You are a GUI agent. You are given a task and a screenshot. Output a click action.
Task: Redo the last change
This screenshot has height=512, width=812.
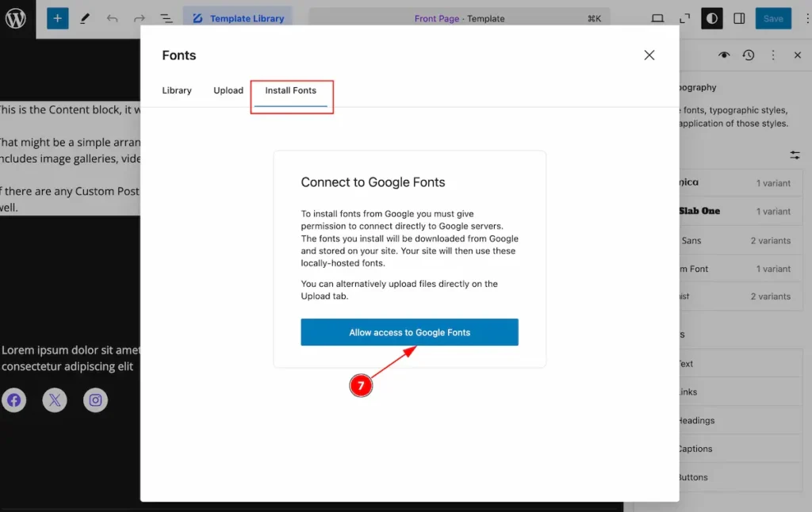[x=140, y=19]
